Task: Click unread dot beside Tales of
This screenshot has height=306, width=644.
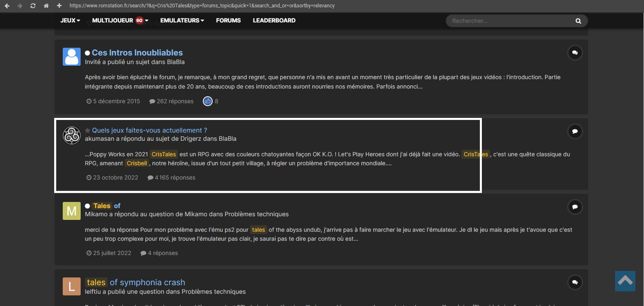Action: [87, 206]
